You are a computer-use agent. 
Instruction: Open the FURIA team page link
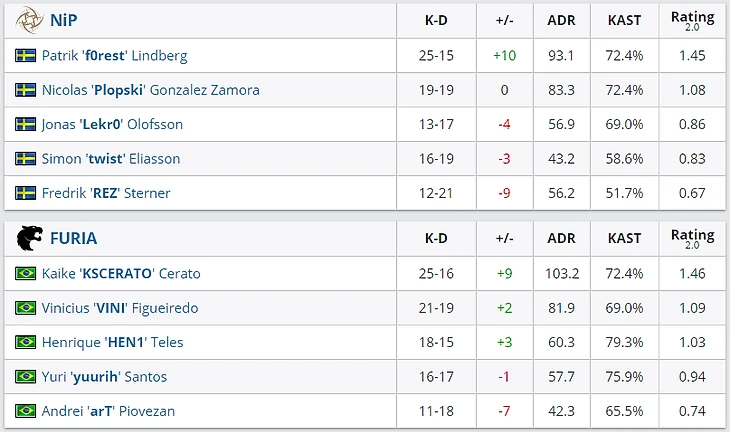(74, 238)
